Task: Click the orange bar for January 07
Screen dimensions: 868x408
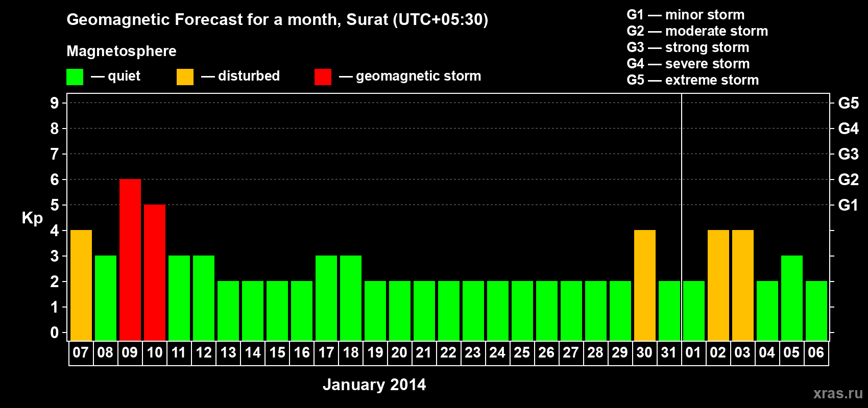Action: coord(81,285)
